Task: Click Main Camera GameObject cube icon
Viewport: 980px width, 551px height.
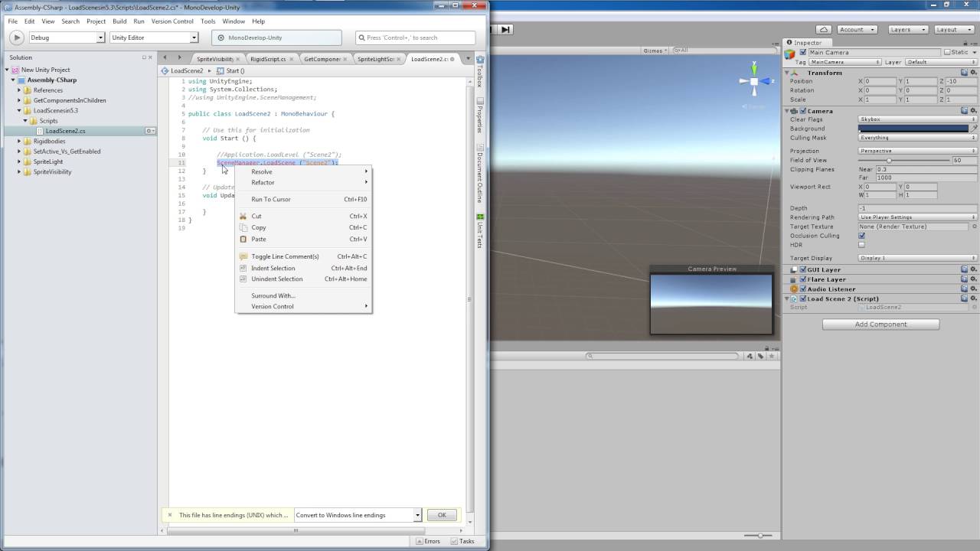Action: pos(790,54)
